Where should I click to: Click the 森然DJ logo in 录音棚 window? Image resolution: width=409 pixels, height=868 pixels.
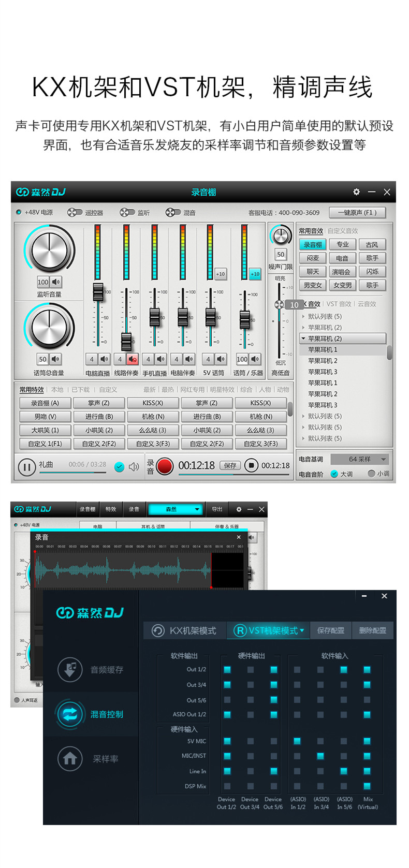pos(41,192)
